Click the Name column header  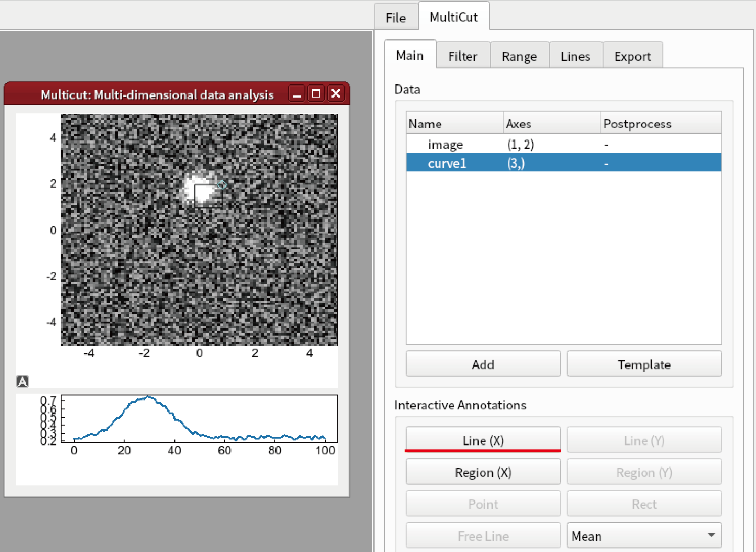(x=455, y=123)
